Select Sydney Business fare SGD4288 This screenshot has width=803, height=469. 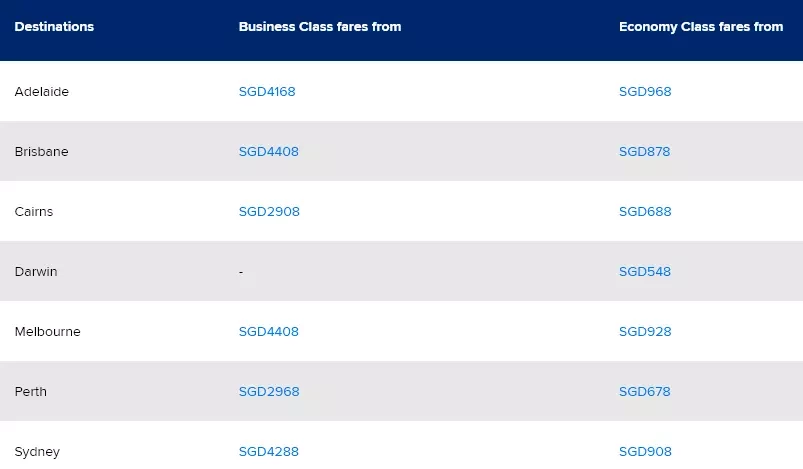(268, 451)
